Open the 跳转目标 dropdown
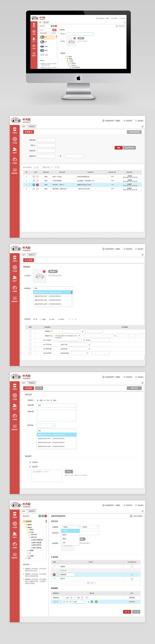The image size is (155, 644). (46, 426)
